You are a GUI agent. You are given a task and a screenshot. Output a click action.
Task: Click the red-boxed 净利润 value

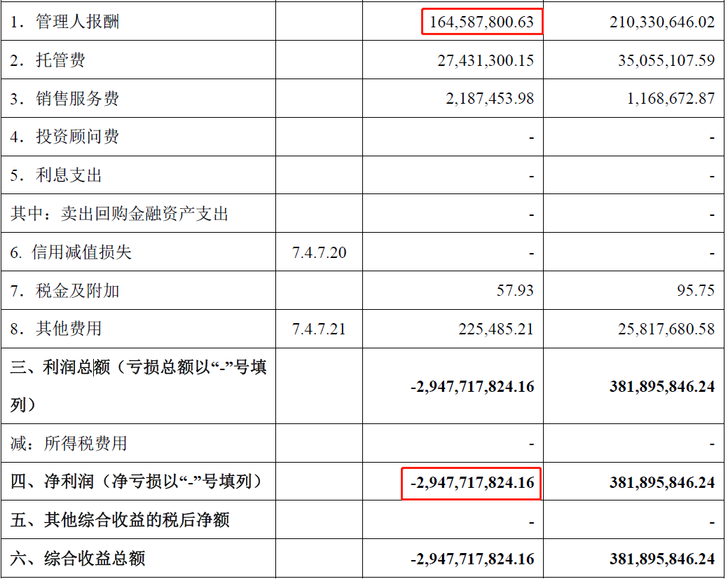pyautogui.click(x=472, y=482)
